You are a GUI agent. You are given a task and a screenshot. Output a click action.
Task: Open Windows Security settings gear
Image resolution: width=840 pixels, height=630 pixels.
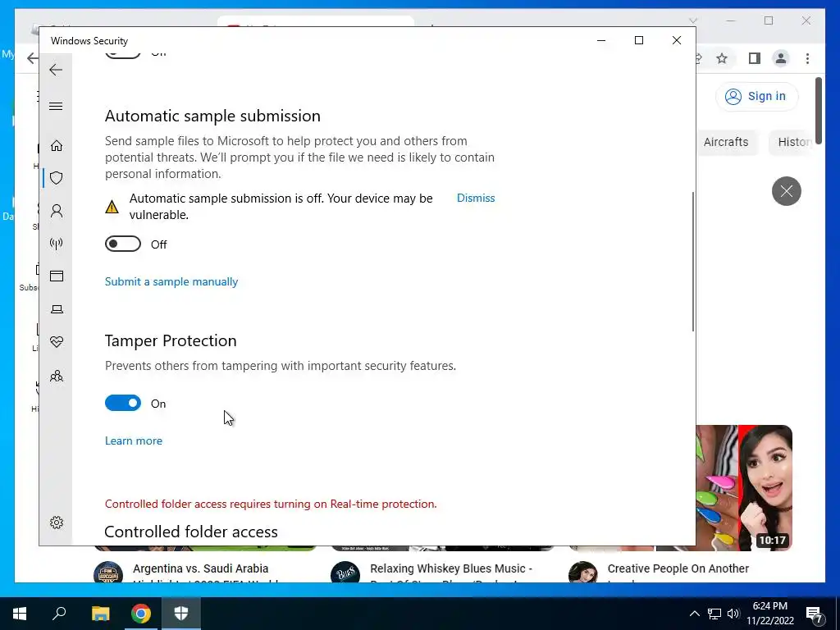[x=57, y=523]
